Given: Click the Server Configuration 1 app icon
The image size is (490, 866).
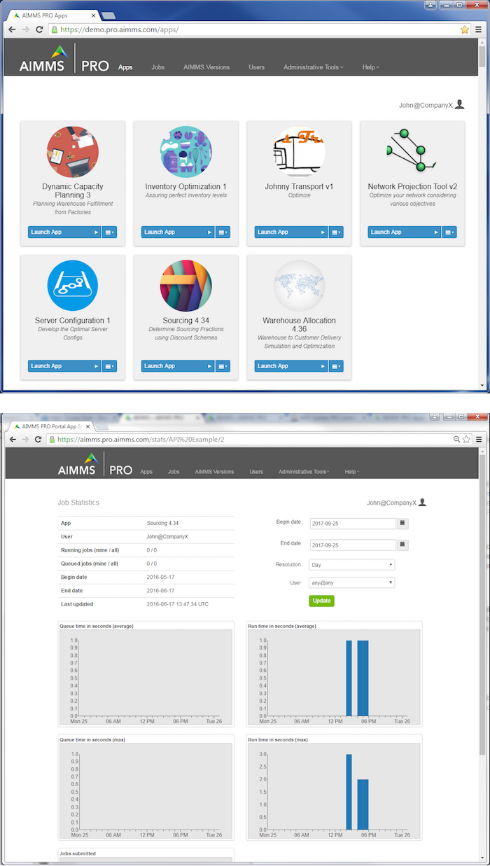Looking at the screenshot, I should pyautogui.click(x=73, y=286).
